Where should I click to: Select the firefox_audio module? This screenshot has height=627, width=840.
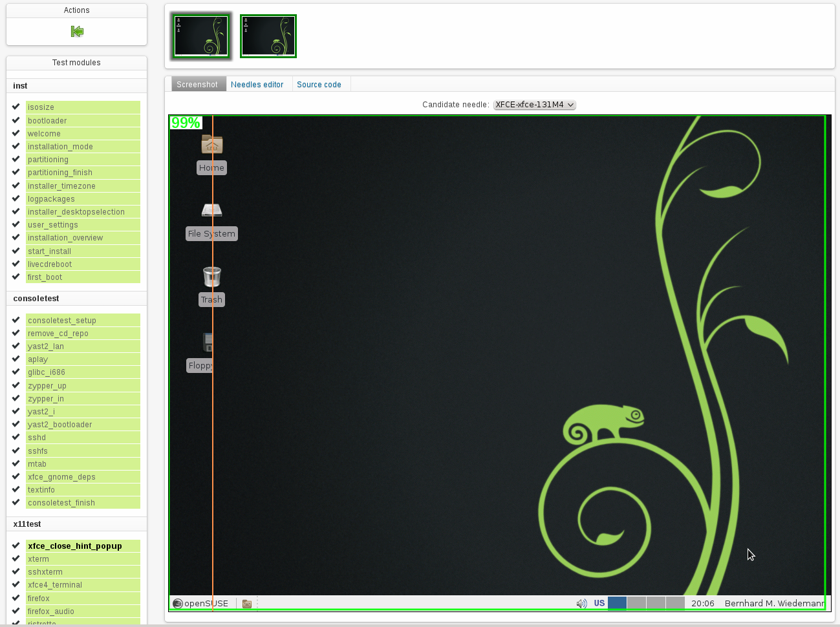coord(83,611)
